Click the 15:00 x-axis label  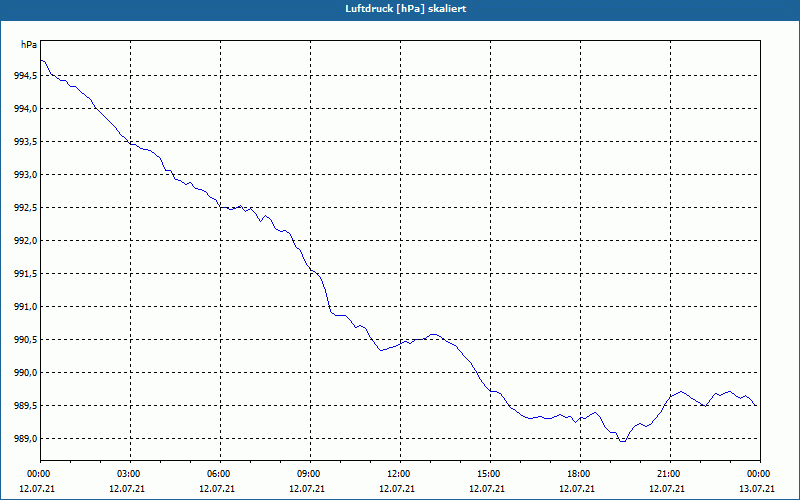(490, 474)
